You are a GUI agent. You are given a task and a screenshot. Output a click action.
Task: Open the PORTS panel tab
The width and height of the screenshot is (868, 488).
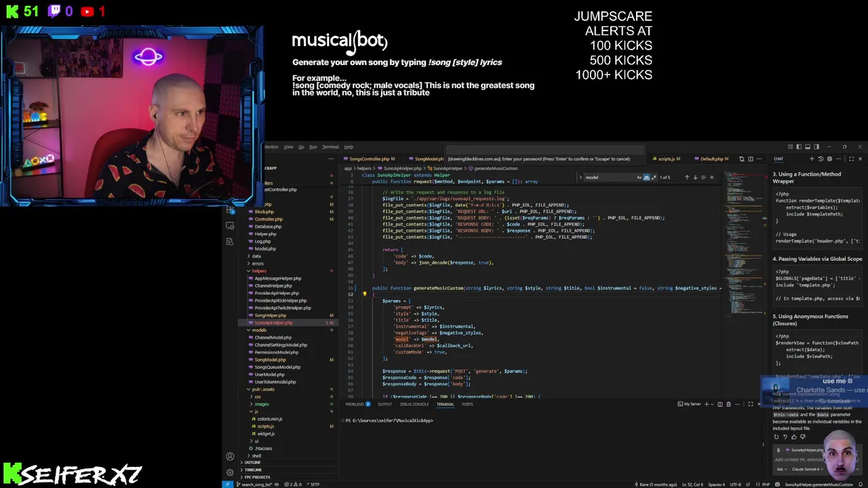[467, 405]
